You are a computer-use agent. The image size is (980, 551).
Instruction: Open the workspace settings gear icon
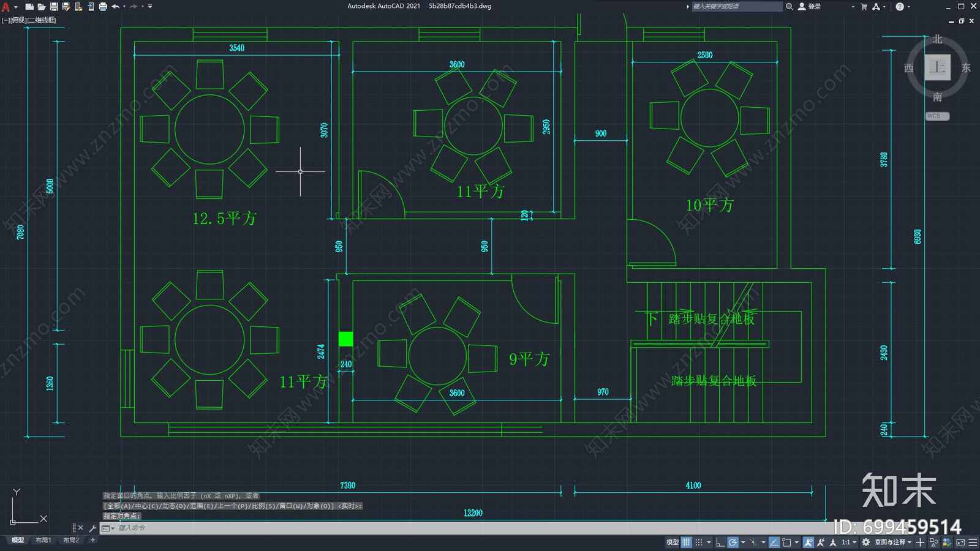point(865,542)
